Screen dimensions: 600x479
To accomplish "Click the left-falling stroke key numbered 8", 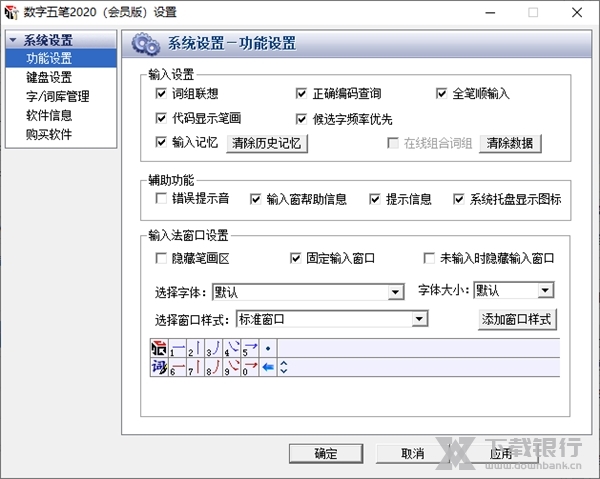I will pyautogui.click(x=214, y=367).
